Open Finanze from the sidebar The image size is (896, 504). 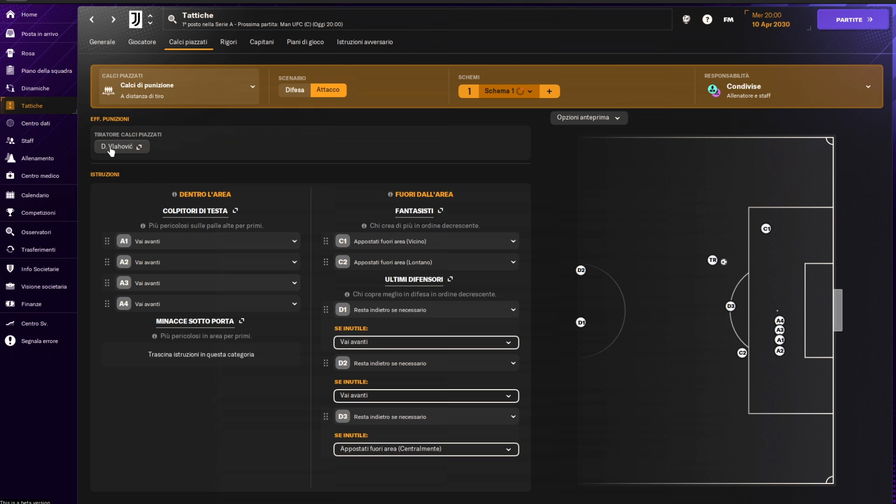click(x=31, y=304)
